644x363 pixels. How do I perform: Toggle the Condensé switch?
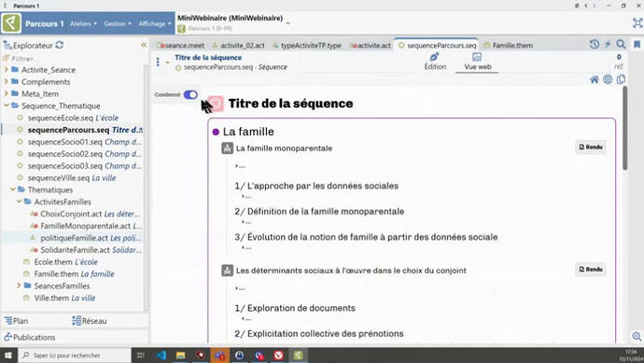(x=190, y=94)
